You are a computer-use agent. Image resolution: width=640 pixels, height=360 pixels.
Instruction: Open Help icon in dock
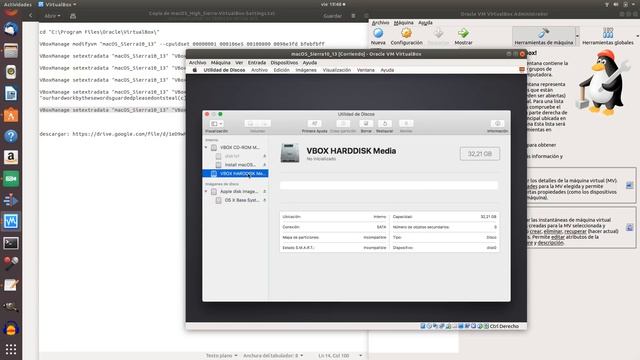[11, 136]
